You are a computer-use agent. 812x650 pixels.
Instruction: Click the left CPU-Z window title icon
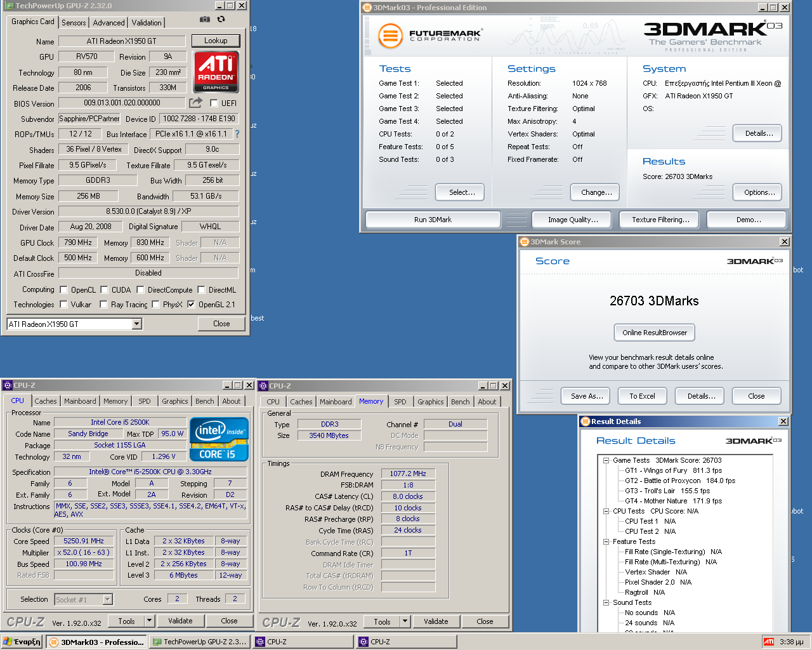pyautogui.click(x=8, y=385)
